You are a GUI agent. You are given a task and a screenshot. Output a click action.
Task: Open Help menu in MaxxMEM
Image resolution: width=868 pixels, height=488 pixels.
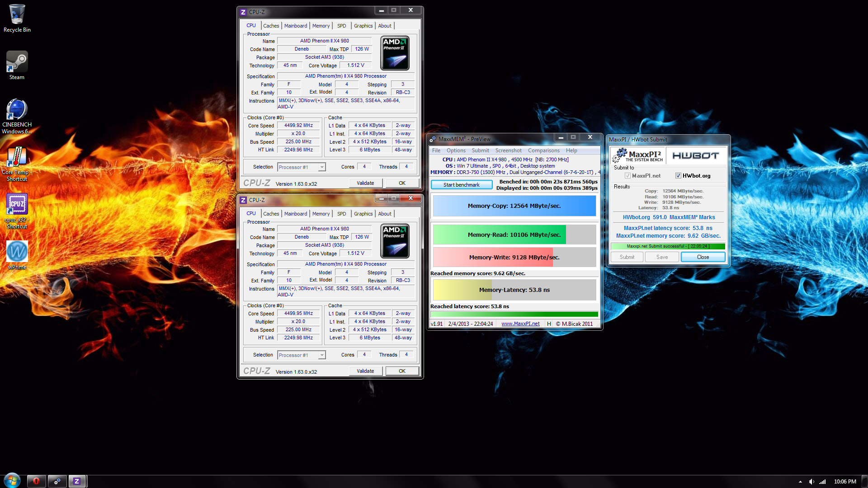tap(571, 150)
